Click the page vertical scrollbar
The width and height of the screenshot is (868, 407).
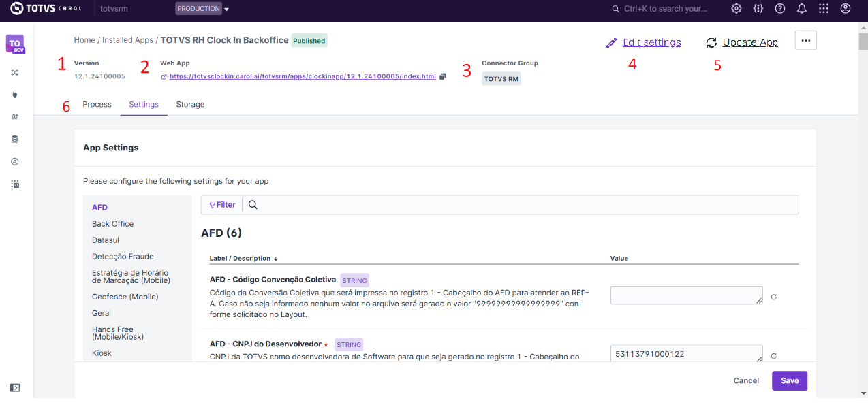[863, 42]
